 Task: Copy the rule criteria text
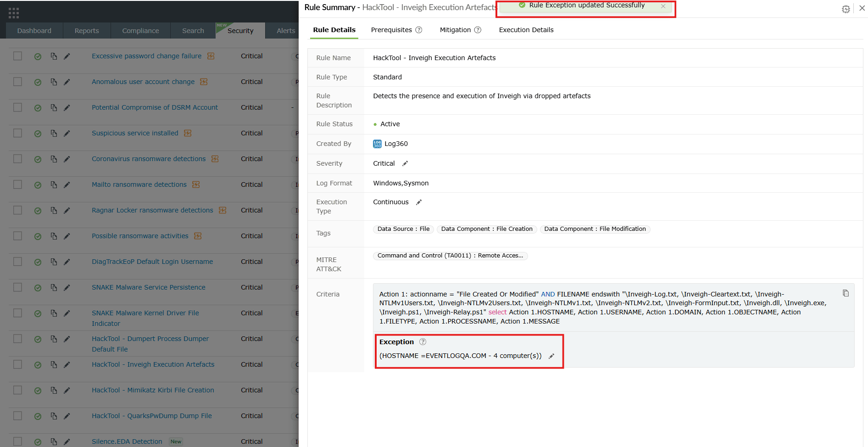pyautogui.click(x=846, y=293)
